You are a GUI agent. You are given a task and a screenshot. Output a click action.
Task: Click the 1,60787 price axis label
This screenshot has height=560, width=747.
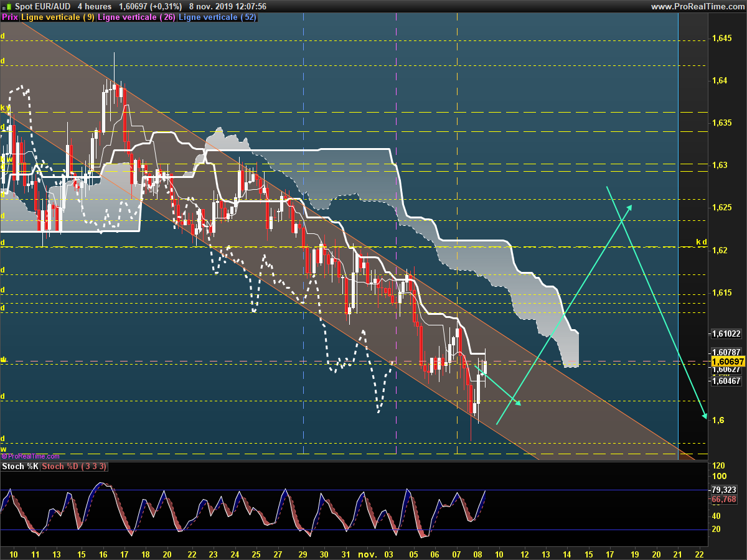tap(726, 352)
